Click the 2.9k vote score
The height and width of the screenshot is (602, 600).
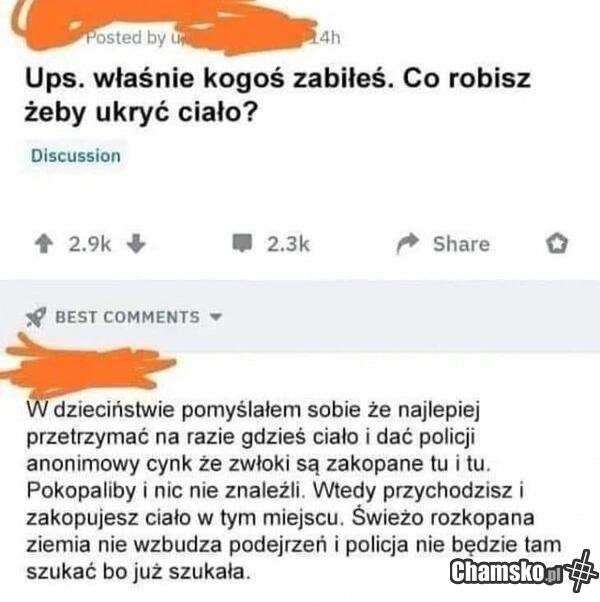(x=90, y=244)
